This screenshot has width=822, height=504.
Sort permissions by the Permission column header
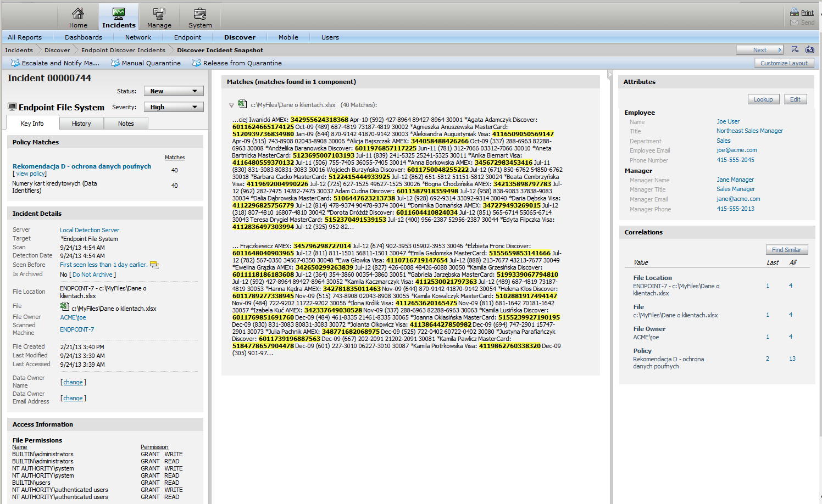pyautogui.click(x=154, y=447)
